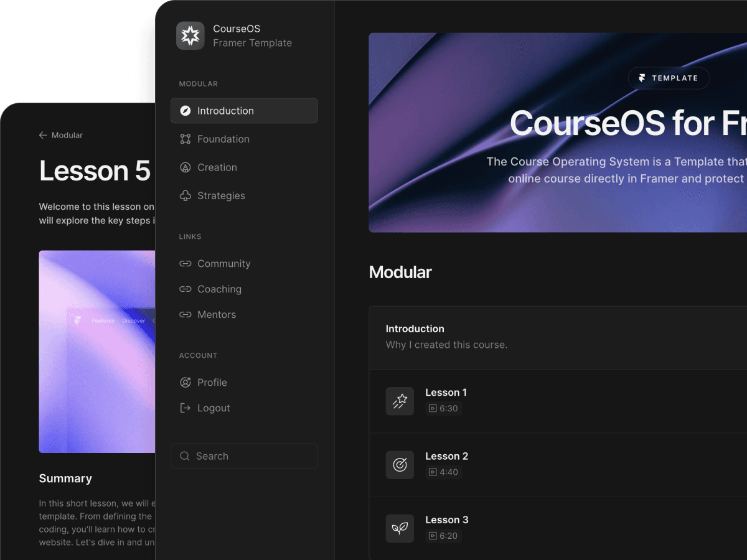Viewport: 747px width, 560px height.
Task: Go back to Modular from Lesson 5
Action: pyautogui.click(x=60, y=135)
